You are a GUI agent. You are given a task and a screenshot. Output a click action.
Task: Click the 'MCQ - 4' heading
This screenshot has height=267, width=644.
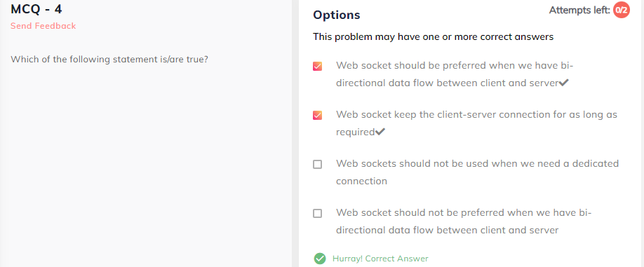(36, 8)
